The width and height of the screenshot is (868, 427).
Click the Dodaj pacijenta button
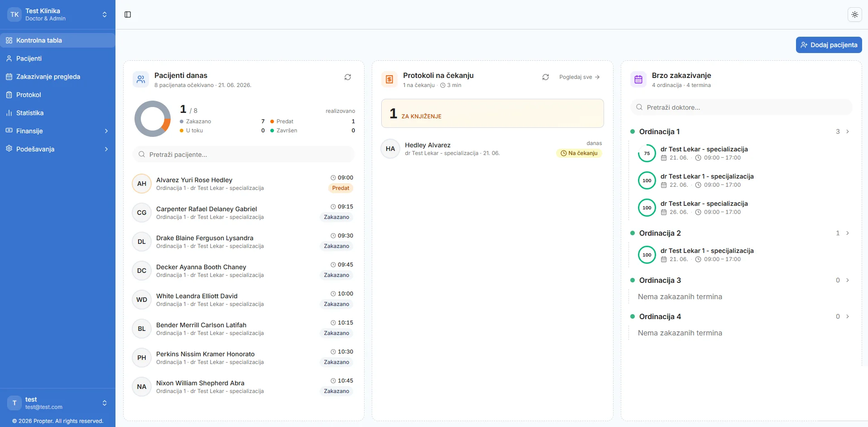(829, 45)
